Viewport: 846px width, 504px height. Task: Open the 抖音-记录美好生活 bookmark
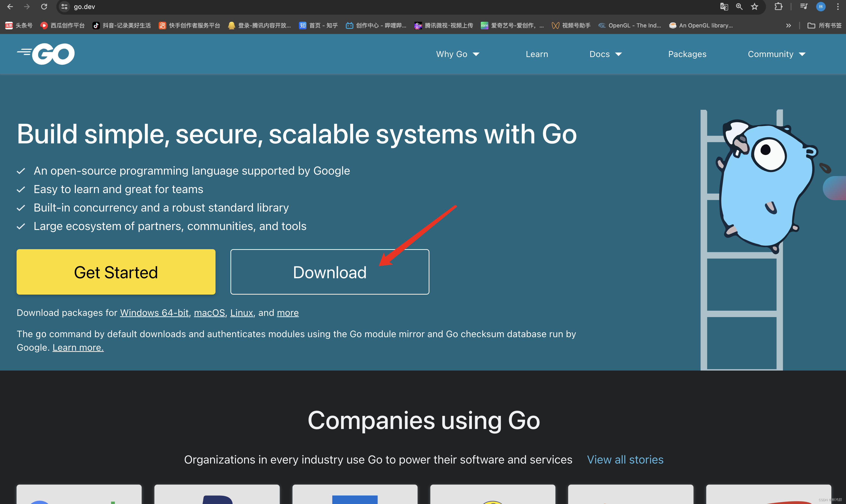pyautogui.click(x=122, y=26)
